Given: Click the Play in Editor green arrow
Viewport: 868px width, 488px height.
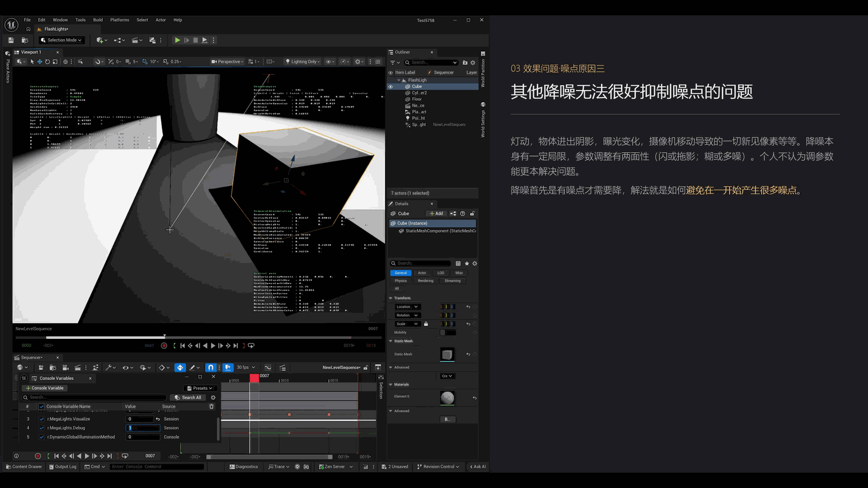Looking at the screenshot, I should point(177,40).
